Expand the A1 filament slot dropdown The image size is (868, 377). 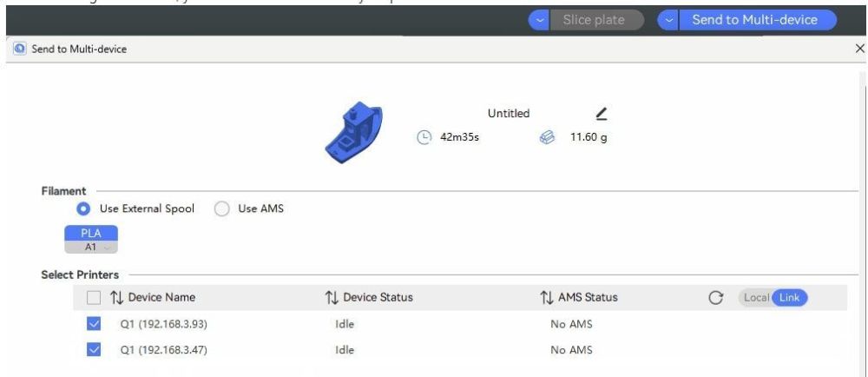91,248
